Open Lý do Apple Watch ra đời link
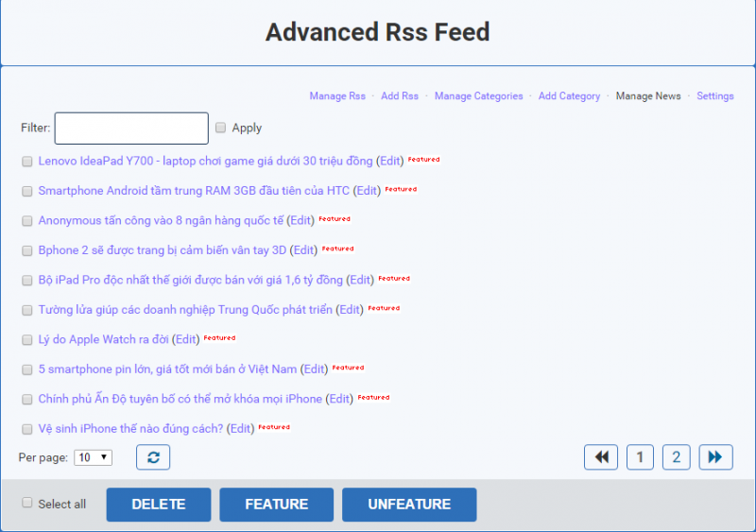756x532 pixels. 103,339
